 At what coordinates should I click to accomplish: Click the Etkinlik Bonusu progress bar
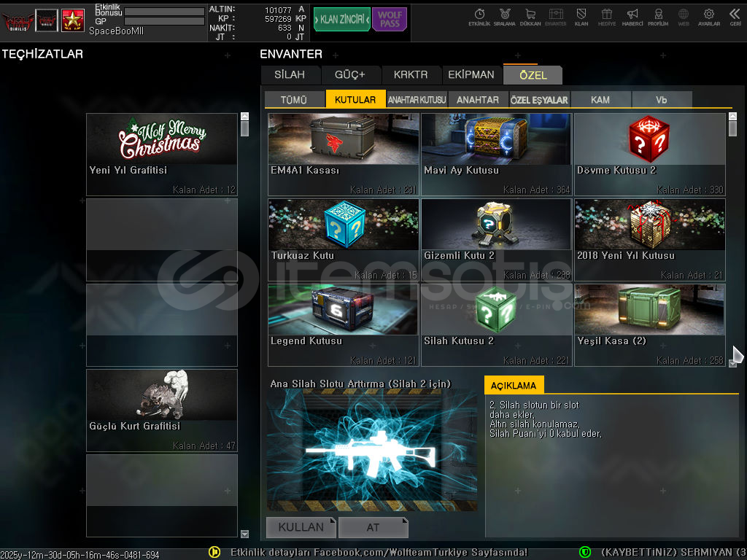coord(164,11)
